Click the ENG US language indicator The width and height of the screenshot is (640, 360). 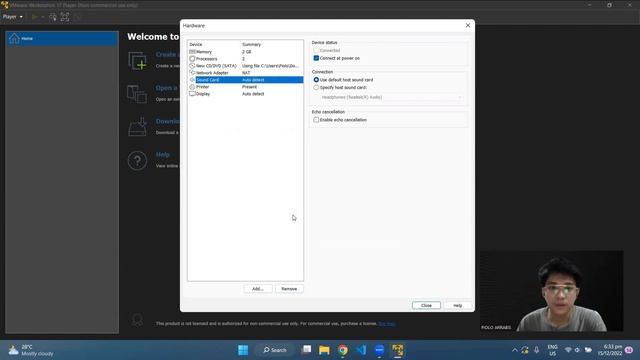pos(552,350)
